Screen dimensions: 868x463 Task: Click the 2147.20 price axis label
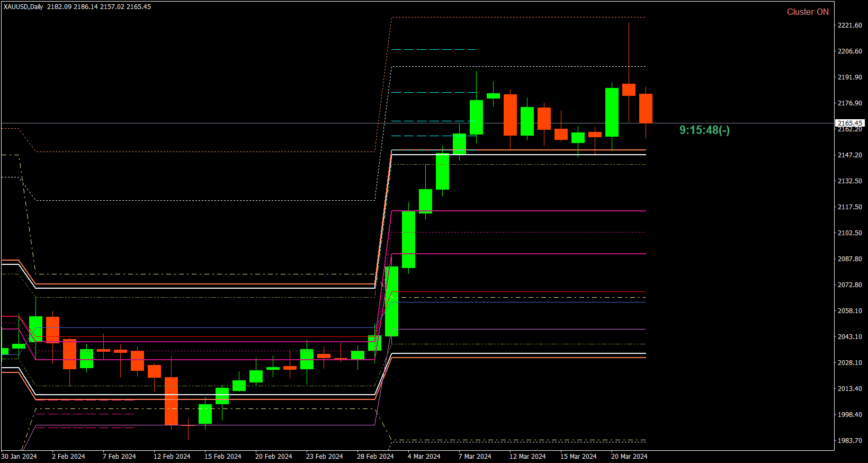click(849, 155)
